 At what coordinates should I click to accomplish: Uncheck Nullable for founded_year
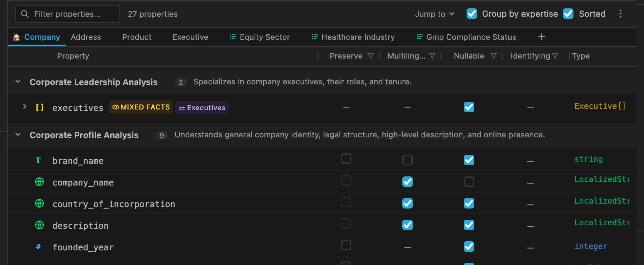[469, 247]
